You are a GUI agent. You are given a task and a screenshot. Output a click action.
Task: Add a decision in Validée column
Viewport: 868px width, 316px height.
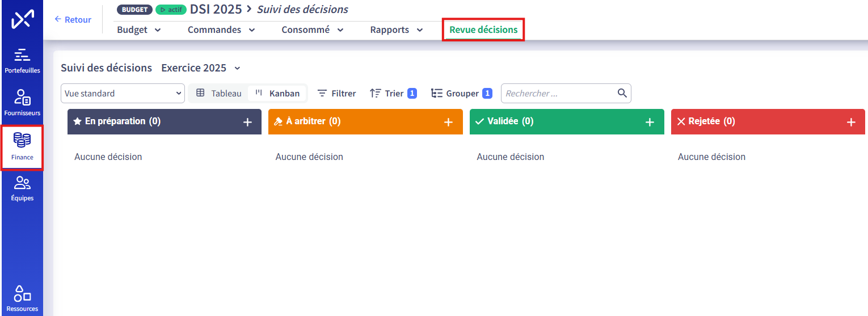(x=650, y=122)
